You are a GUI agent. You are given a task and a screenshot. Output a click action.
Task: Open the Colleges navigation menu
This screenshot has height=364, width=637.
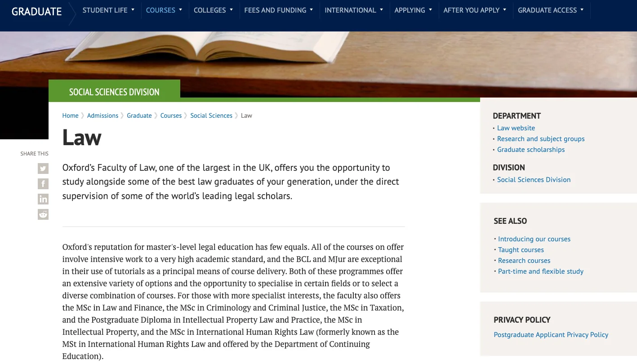(x=213, y=10)
